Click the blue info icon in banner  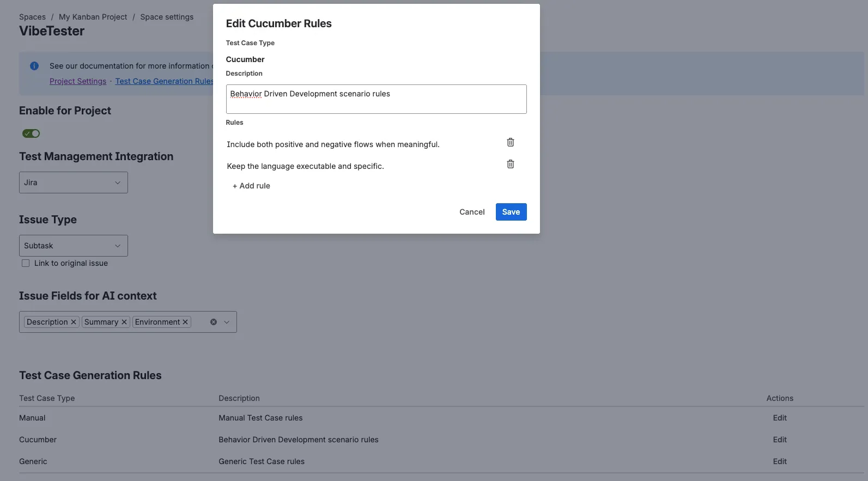[34, 66]
